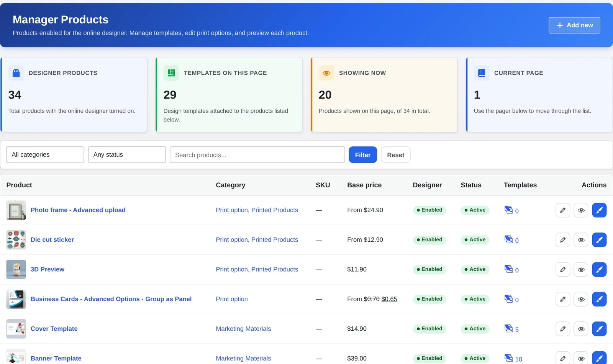Open templates icon for Cover Template row

tap(508, 328)
